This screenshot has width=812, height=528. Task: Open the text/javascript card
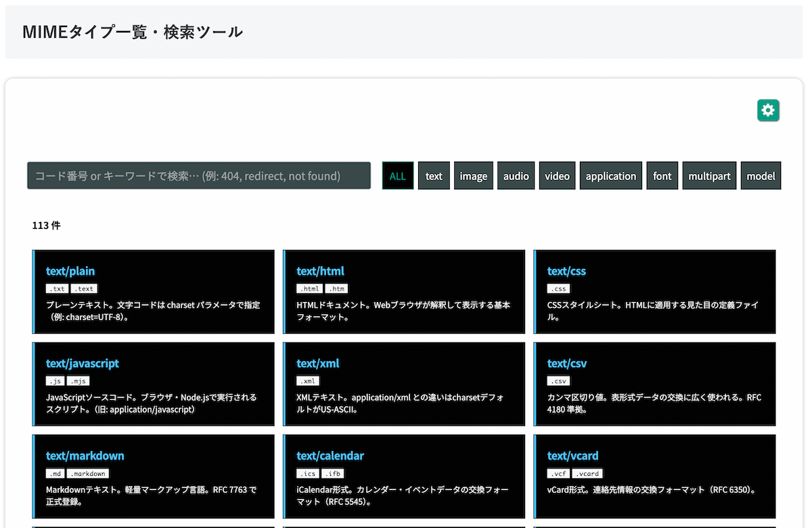tap(83, 364)
